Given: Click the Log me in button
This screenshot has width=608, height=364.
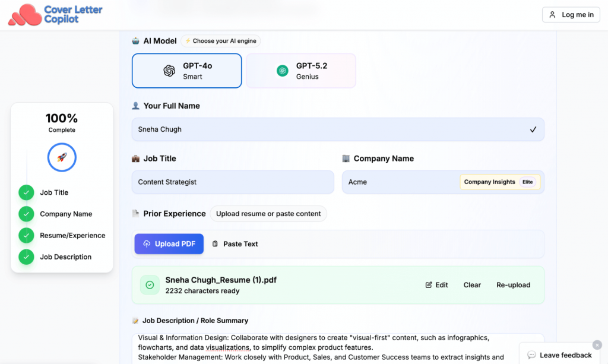Looking at the screenshot, I should [571, 15].
